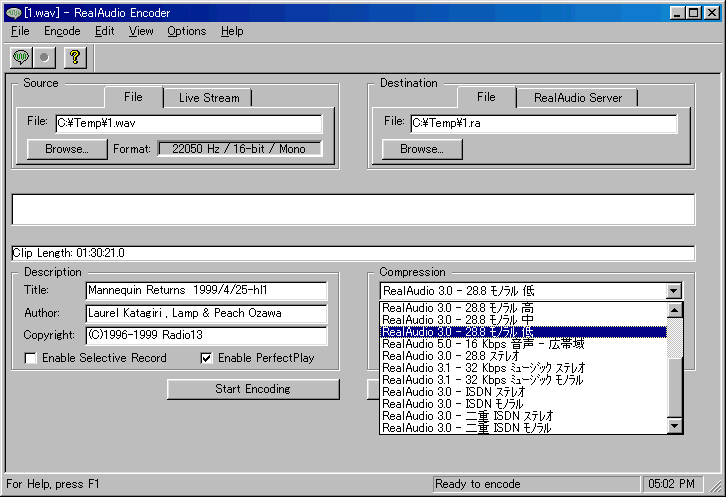Viewport: 726px width, 497px height.
Task: Click the Title input field
Action: click(x=207, y=290)
